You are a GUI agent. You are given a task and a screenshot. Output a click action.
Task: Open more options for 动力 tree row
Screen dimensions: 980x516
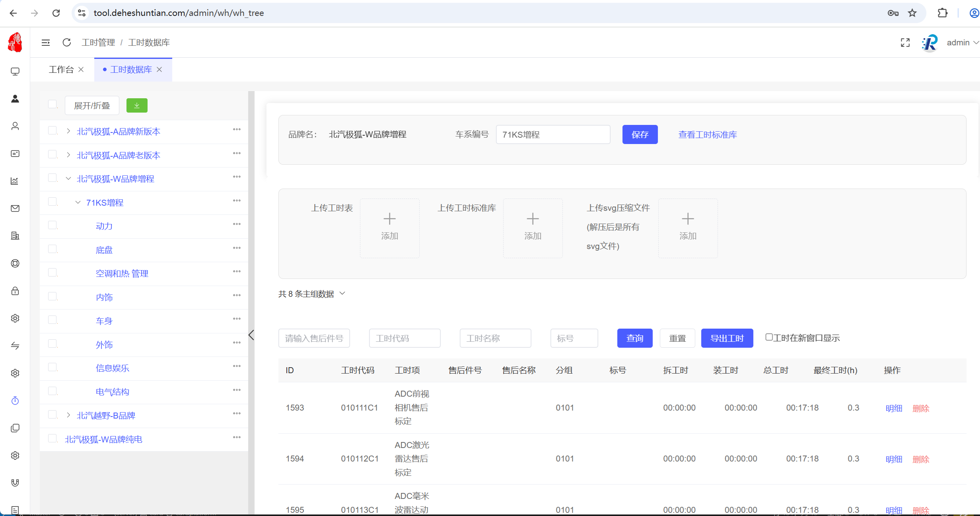[x=237, y=224]
